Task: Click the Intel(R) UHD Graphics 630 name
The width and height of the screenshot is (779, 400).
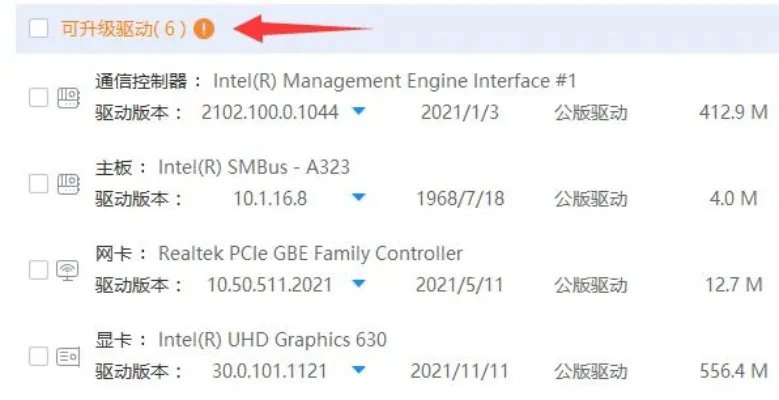Action: (272, 340)
